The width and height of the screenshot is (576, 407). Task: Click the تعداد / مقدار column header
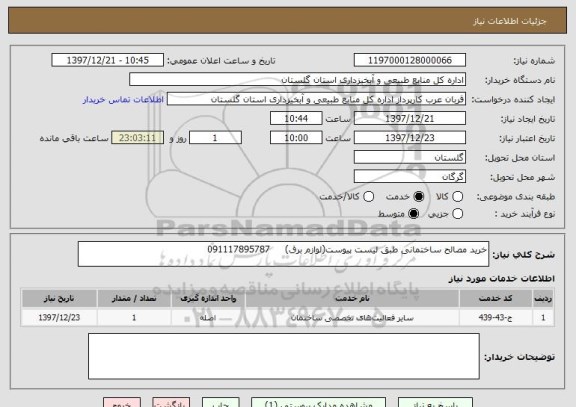pos(134,298)
